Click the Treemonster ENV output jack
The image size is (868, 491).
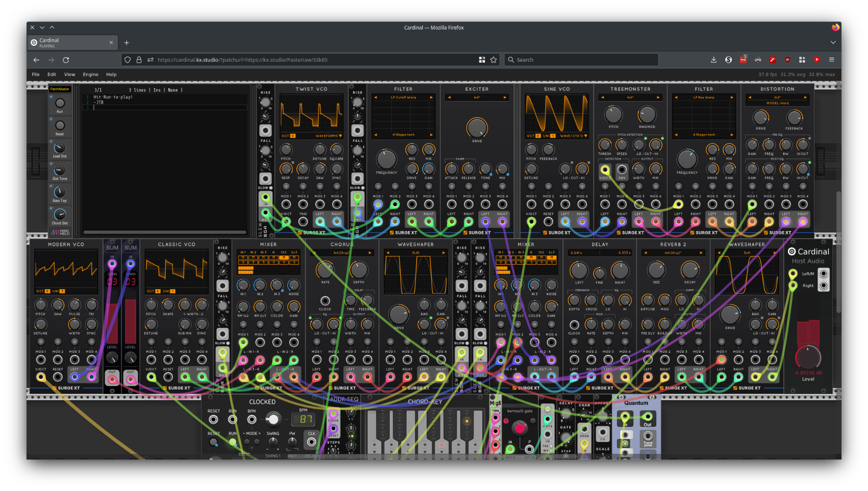tap(622, 170)
